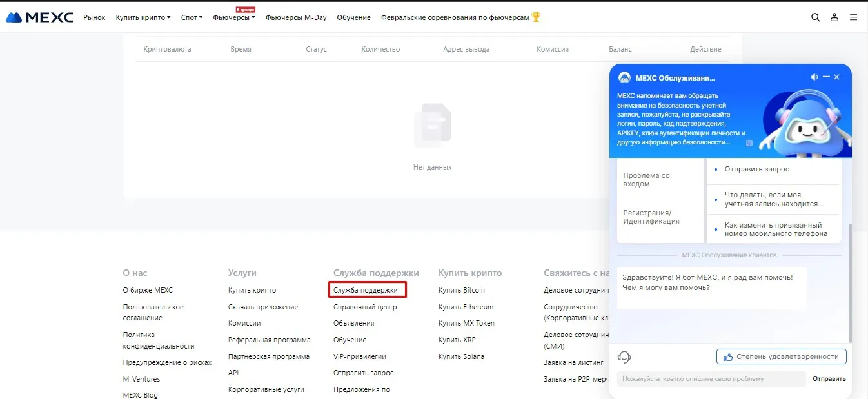Image resolution: width=868 pixels, height=399 pixels.
Task: Open Партнерская программа footer link
Action: click(x=268, y=356)
